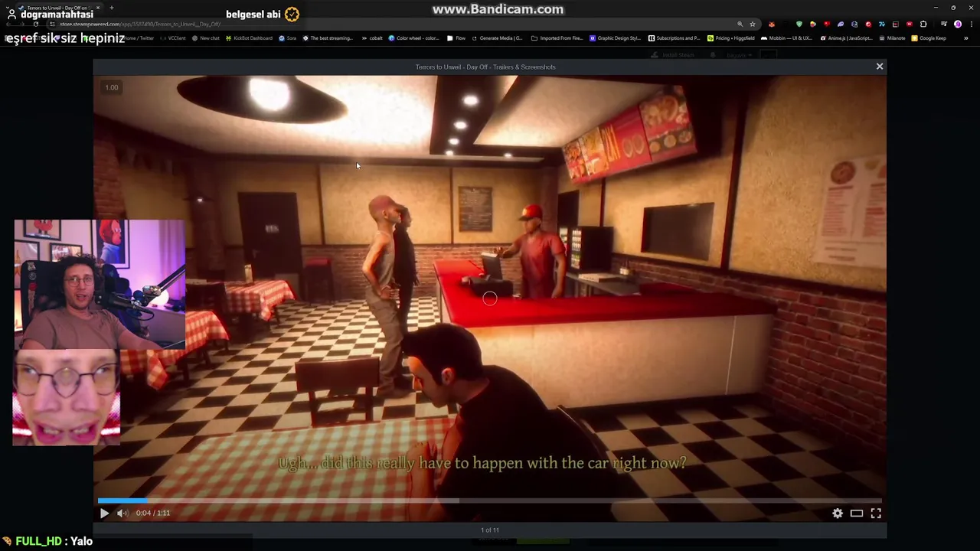Open the Home / Twitter bookmark
The height and width of the screenshot is (551, 980).
tap(139, 38)
